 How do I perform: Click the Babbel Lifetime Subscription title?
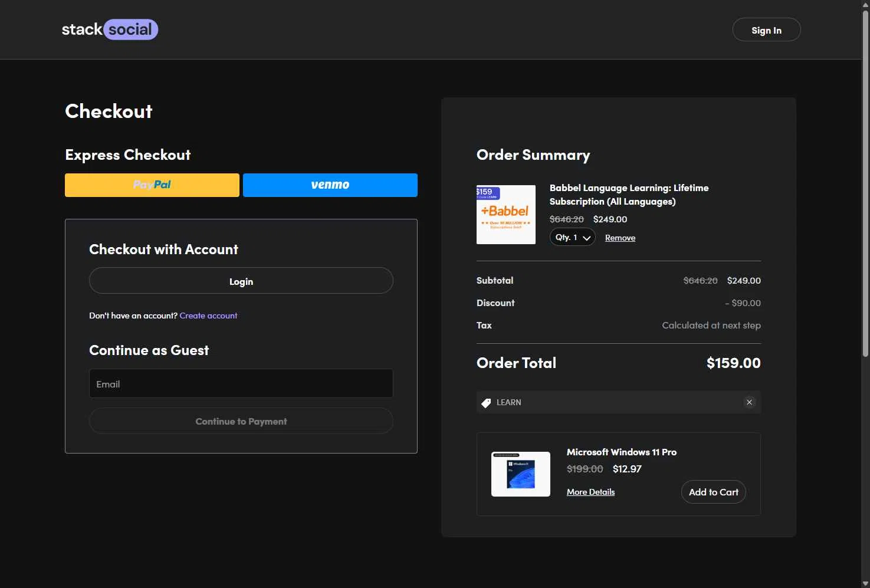click(x=629, y=195)
